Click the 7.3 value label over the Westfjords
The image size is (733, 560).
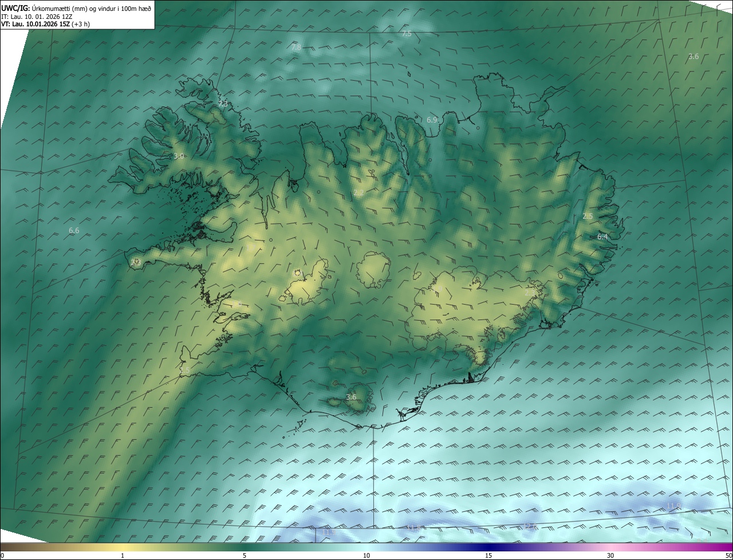223,104
